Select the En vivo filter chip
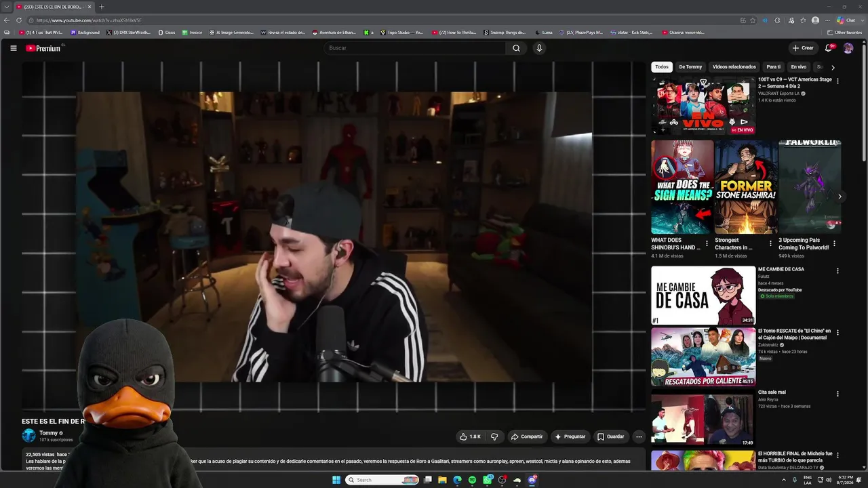868x488 pixels. point(799,67)
